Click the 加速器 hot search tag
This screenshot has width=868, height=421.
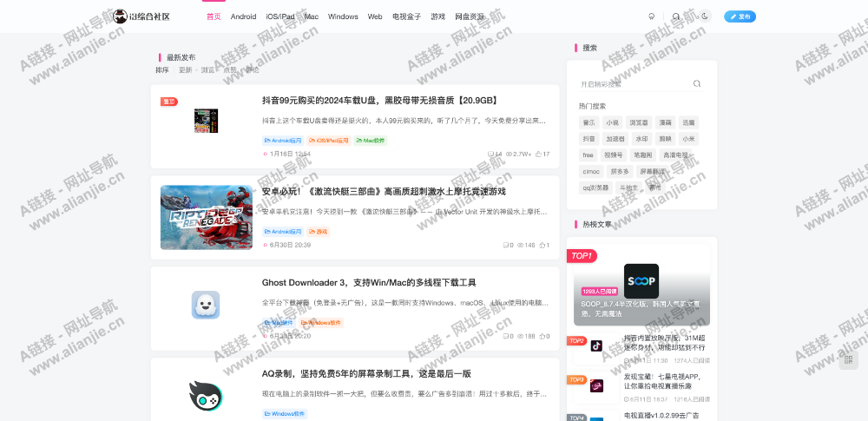(615, 139)
